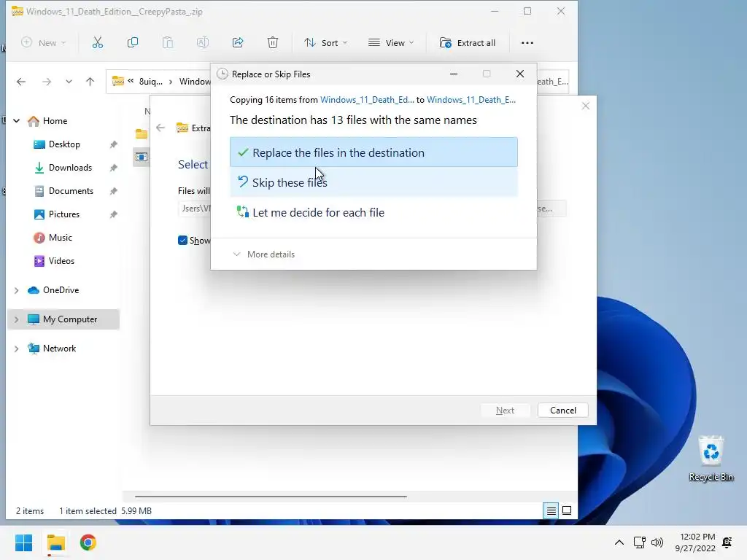Click the address bar path 8uiq...
The height and width of the screenshot is (560, 747).
coord(150,82)
